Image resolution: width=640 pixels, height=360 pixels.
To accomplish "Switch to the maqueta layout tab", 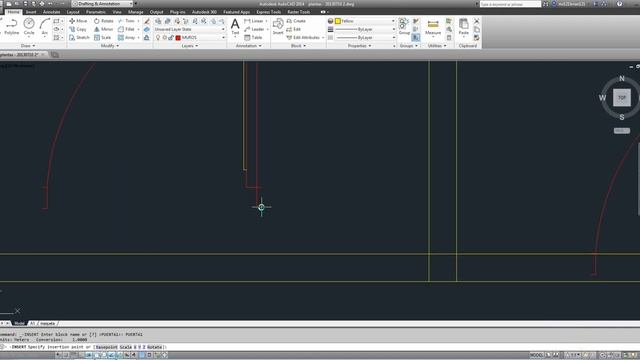I will coord(47,323).
